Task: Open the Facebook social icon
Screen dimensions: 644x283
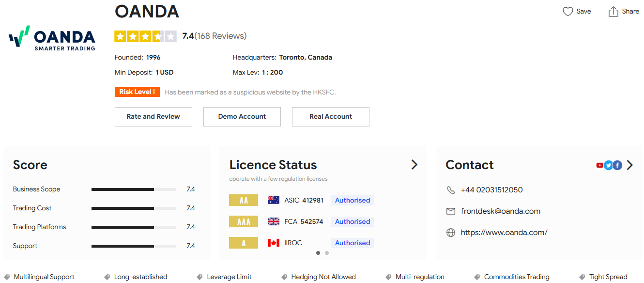Action: click(x=617, y=165)
